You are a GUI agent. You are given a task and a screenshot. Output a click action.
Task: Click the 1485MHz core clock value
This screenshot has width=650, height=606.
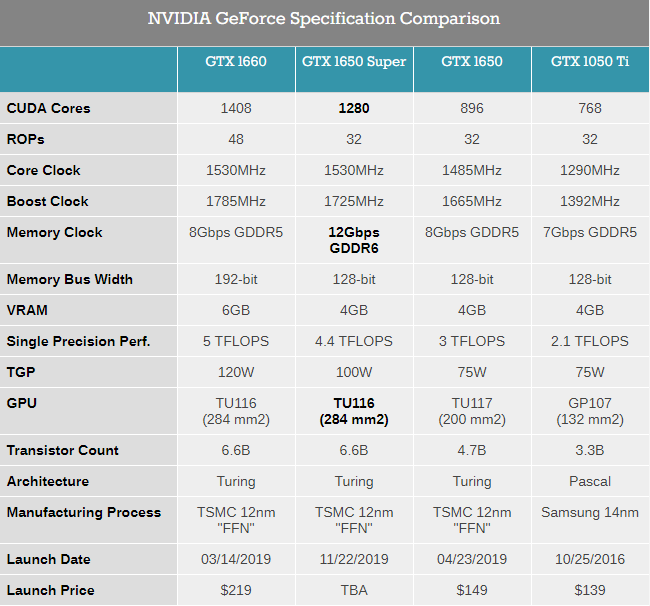pyautogui.click(x=472, y=170)
